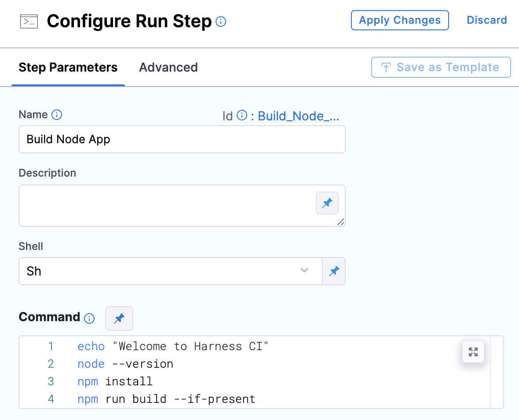Viewport: 519px width, 420px height.
Task: Show info tooltip next to Name label
Action: click(57, 115)
